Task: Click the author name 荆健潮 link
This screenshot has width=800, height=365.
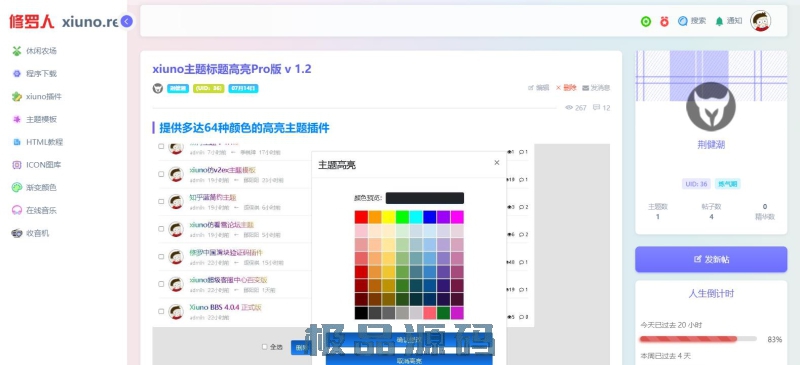Action: [711, 145]
